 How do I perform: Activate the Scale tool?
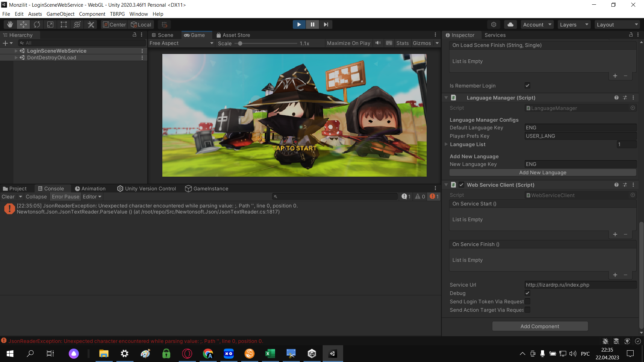(50, 24)
